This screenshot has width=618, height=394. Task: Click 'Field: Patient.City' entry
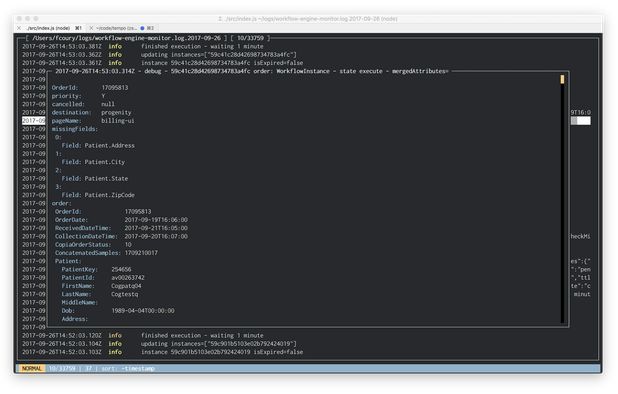coord(93,162)
